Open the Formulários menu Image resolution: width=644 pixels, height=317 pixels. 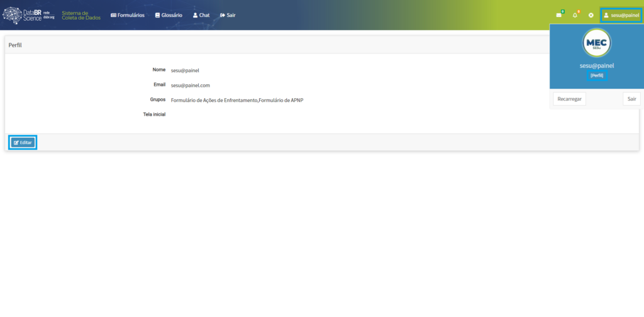(127, 15)
